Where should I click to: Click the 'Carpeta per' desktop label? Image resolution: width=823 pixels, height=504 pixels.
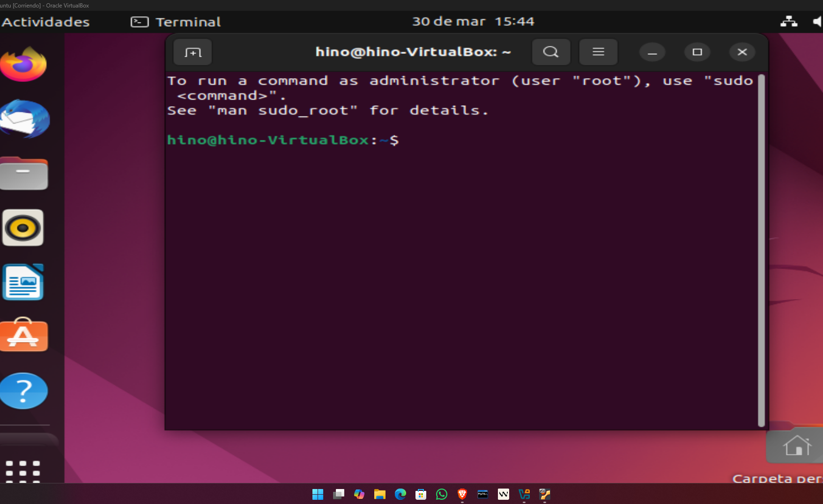coord(778,478)
